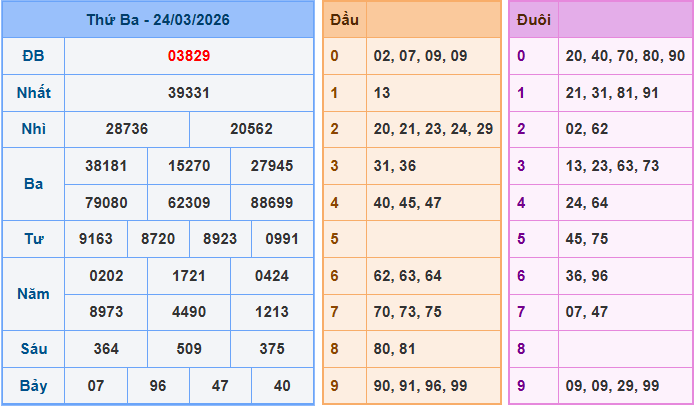
Task: Select the result cell 1721
Action: [189, 276]
